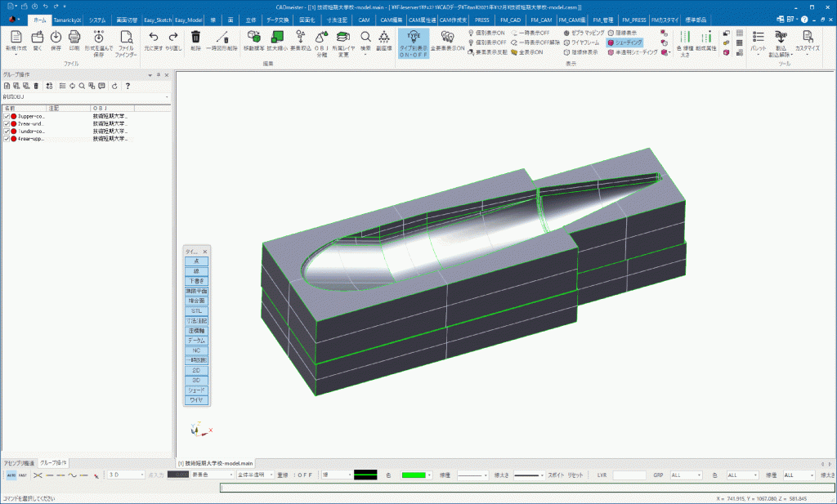The image size is (837, 504).
Task: Uncheck the first group's checkbox in list
Action: click(7, 117)
